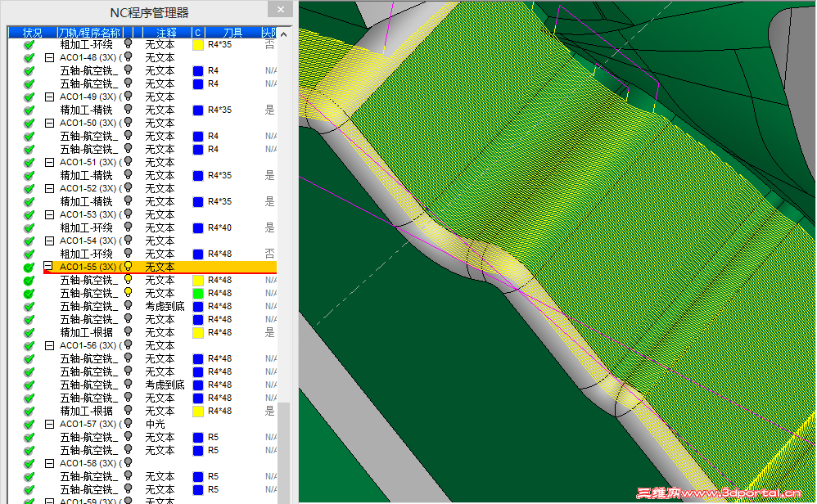Click the status check on the green swatch row

tap(29, 293)
